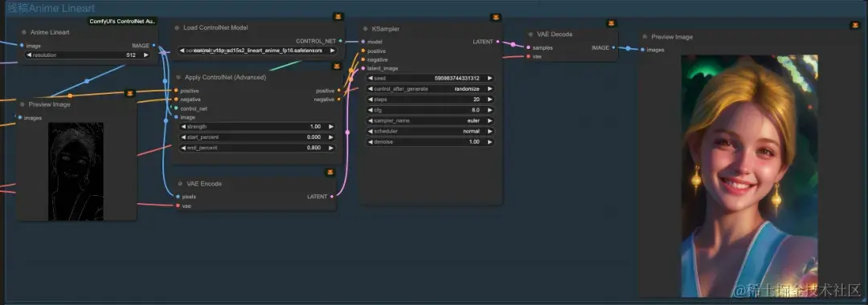The image size is (868, 305).
Task: Switch control_after_generate to next option arrow
Action: 490,89
